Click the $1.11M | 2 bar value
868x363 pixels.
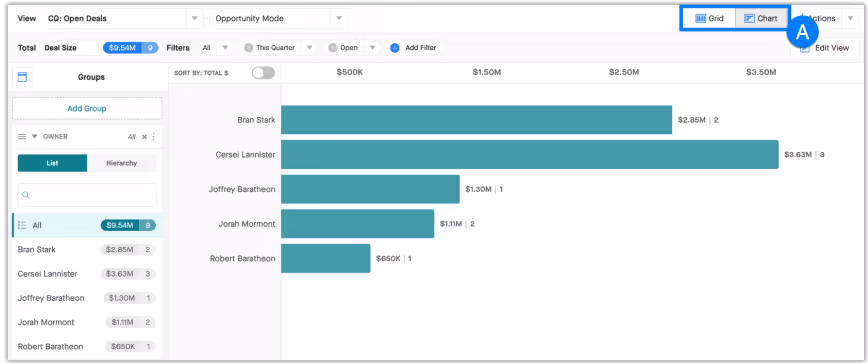[x=457, y=224]
